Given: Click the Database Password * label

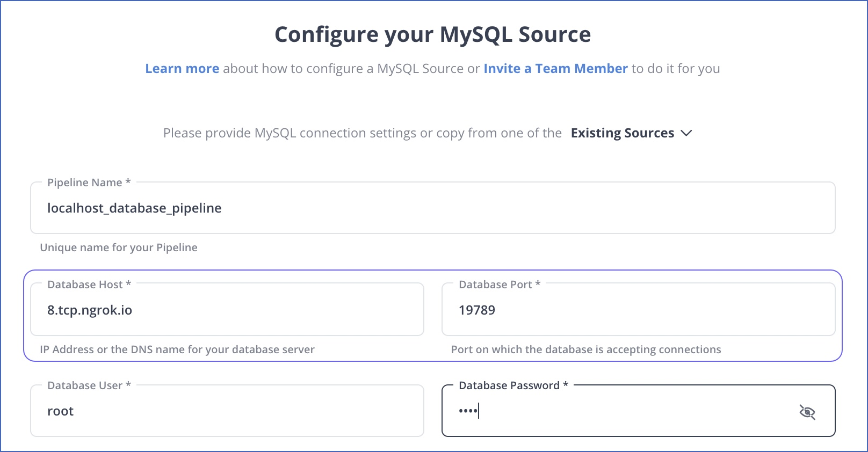Looking at the screenshot, I should pos(513,385).
